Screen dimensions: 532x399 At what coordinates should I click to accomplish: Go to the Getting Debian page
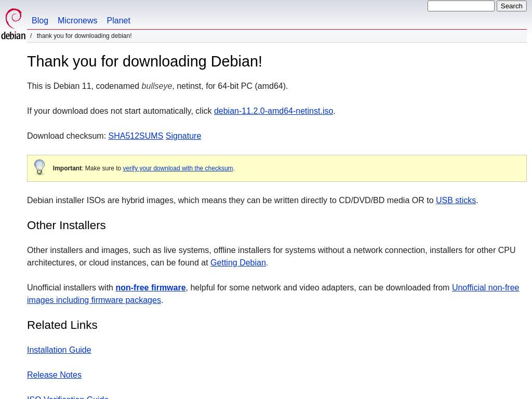[238, 262]
